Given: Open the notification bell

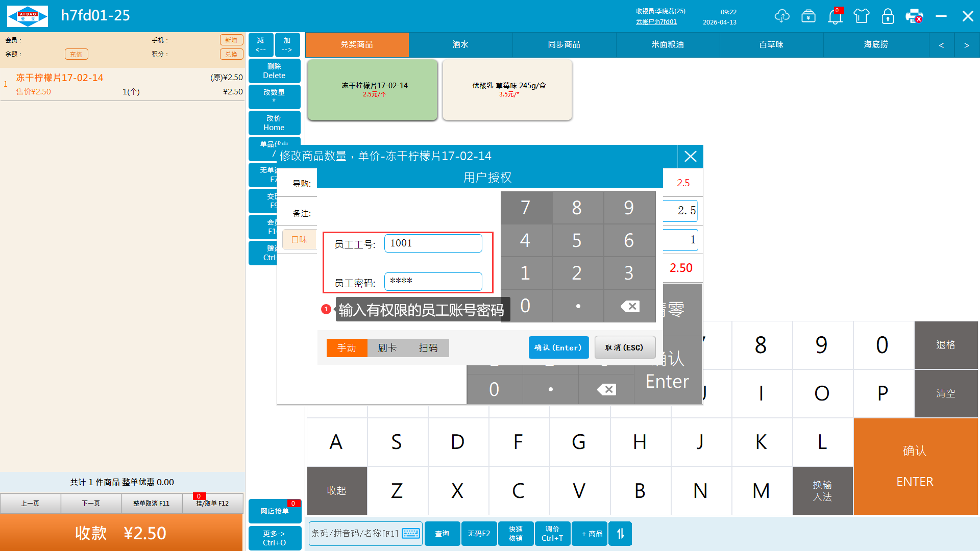Looking at the screenshot, I should (835, 16).
